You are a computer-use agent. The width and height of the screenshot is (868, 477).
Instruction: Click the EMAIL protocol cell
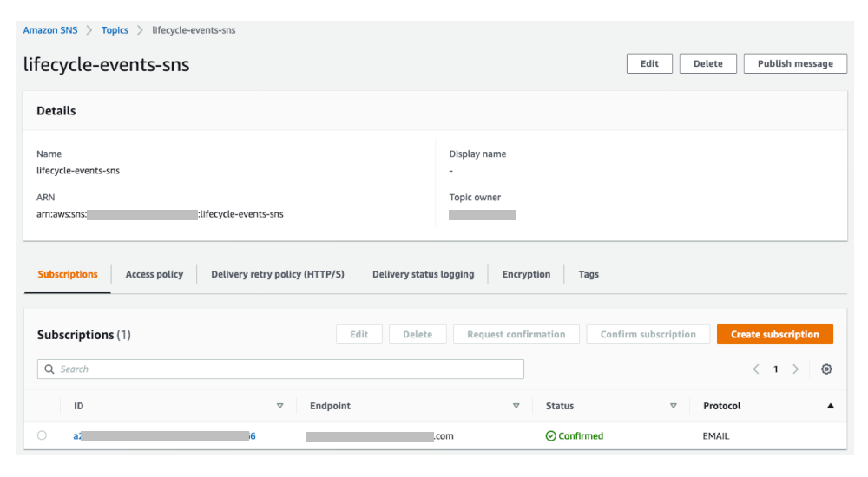(x=716, y=436)
